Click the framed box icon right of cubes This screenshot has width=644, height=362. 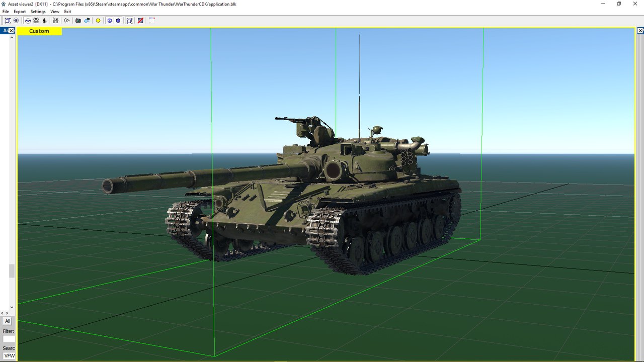(129, 21)
